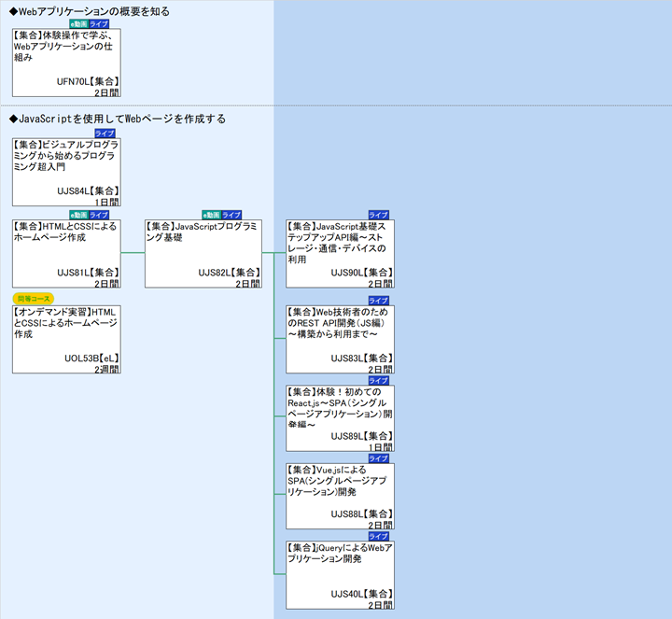Click the ライブ badge above the UJS82L course

[231, 215]
